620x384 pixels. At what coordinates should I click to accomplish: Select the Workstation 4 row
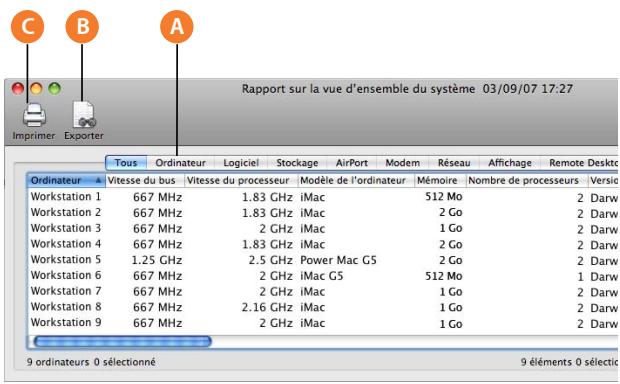(x=323, y=244)
